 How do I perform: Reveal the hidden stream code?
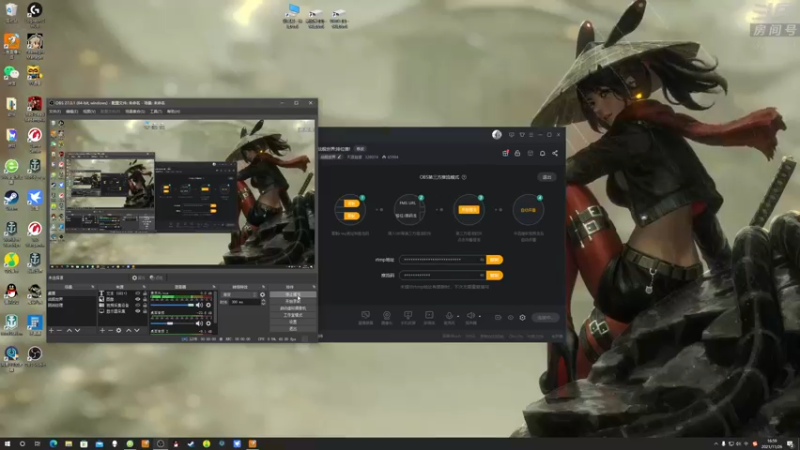[481, 275]
